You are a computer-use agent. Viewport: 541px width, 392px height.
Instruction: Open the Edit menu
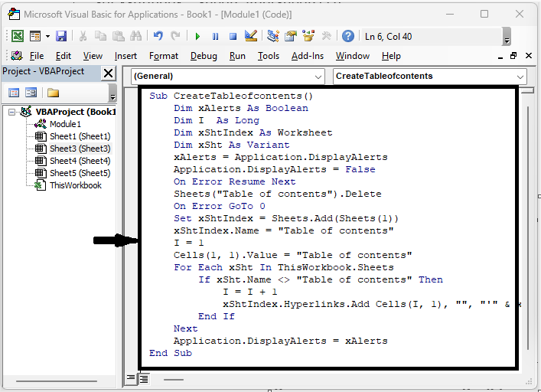64,56
